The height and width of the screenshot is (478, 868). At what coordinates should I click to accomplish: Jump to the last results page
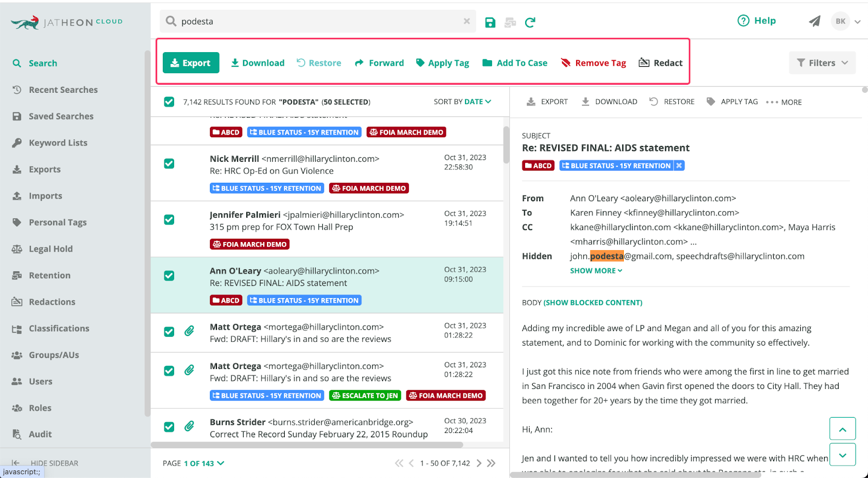tap(491, 463)
